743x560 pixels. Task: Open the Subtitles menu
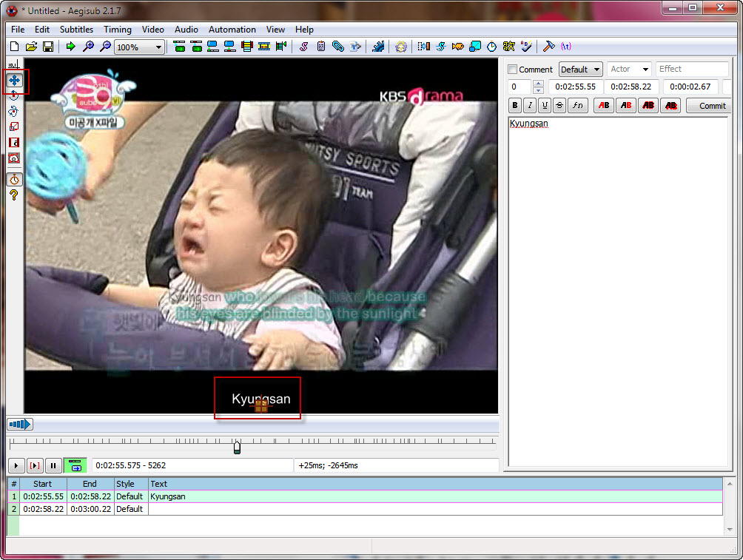[76, 30]
